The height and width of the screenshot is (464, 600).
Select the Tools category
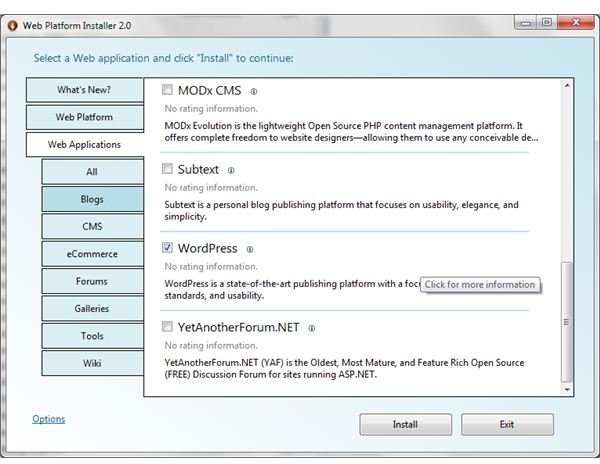[92, 336]
